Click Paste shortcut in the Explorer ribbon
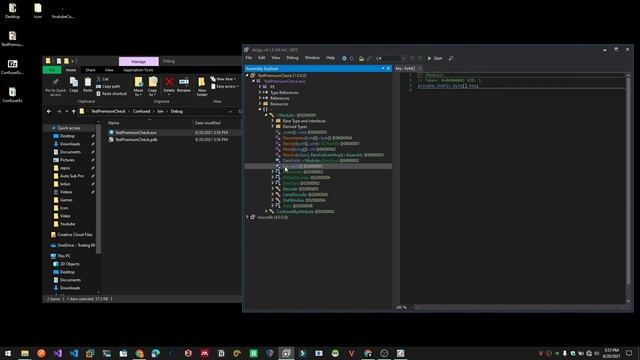Screen dimensions: 640x360 [112, 94]
